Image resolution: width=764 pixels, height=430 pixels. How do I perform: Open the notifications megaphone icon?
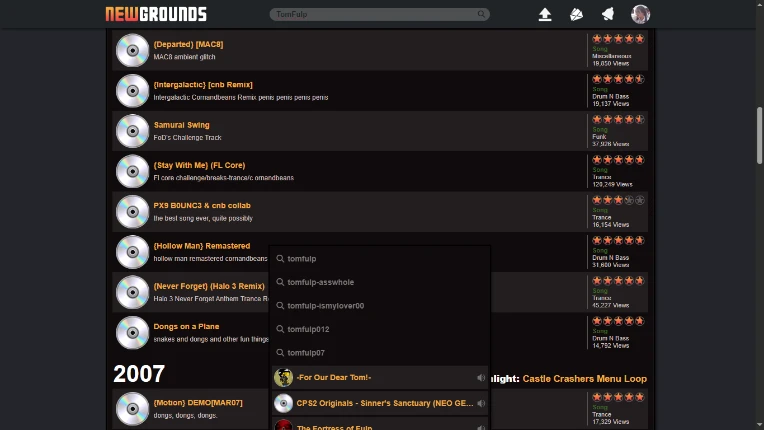pos(608,15)
